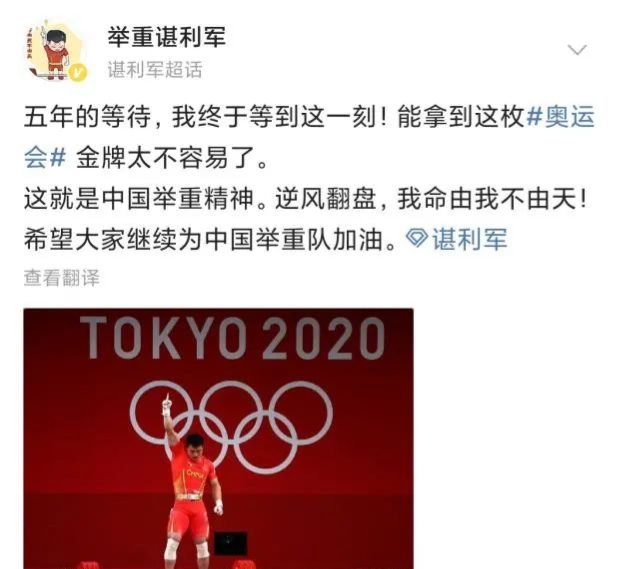The width and height of the screenshot is (624, 569).
Task: Click the 会# hashtag continuation on the second line
Action: [x=45, y=158]
